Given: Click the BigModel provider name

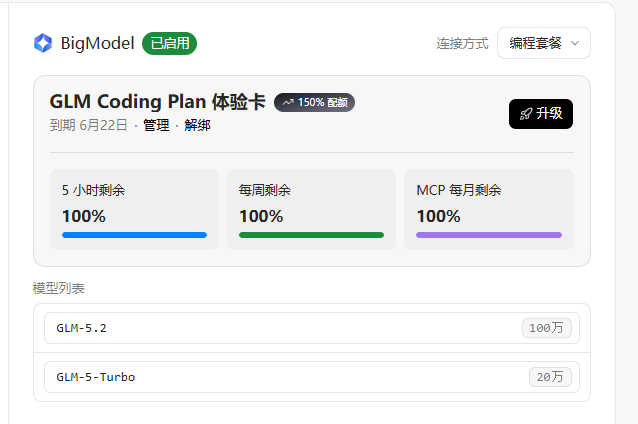Looking at the screenshot, I should (97, 43).
